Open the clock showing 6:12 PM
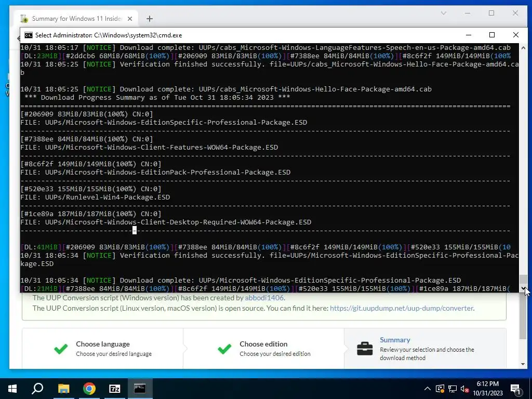Viewport: 532px width, 399px height. [487, 389]
